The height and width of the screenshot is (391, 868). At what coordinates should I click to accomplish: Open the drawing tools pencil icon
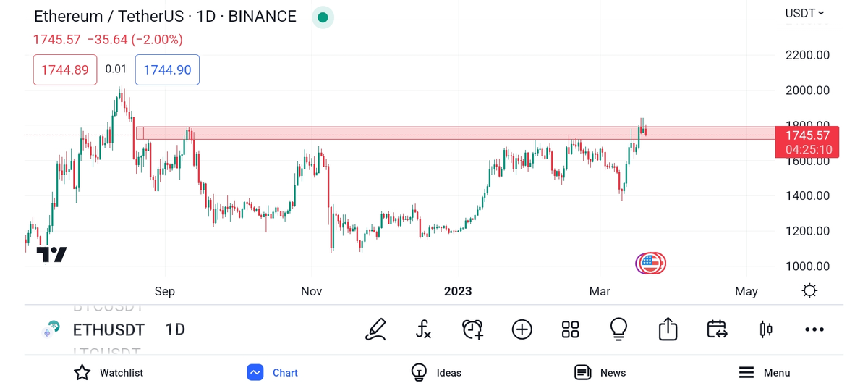375,329
